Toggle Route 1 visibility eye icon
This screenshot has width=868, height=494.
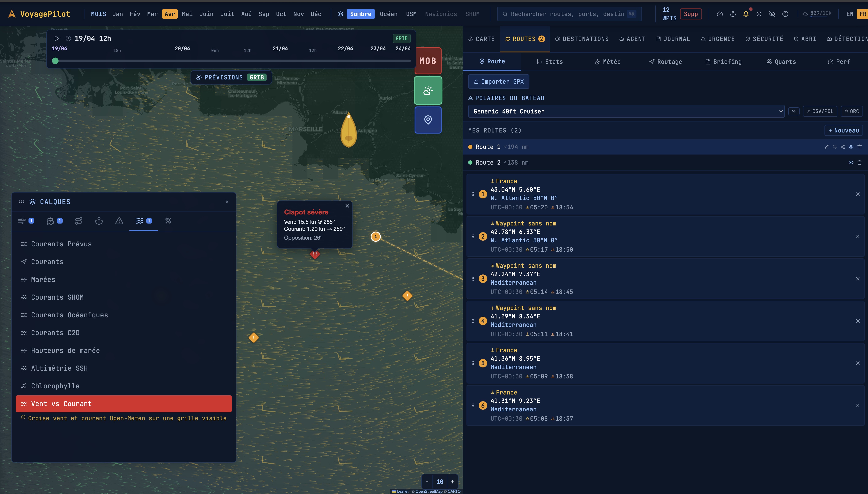click(851, 147)
